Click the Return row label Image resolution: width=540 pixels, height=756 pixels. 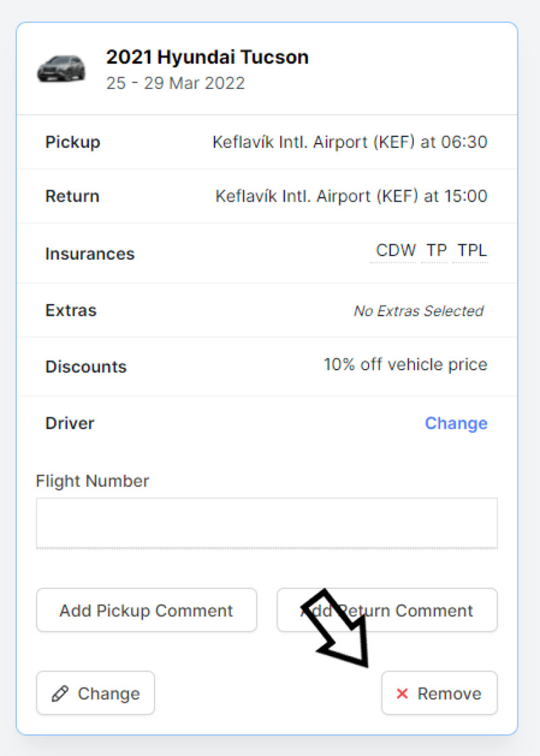pos(72,196)
